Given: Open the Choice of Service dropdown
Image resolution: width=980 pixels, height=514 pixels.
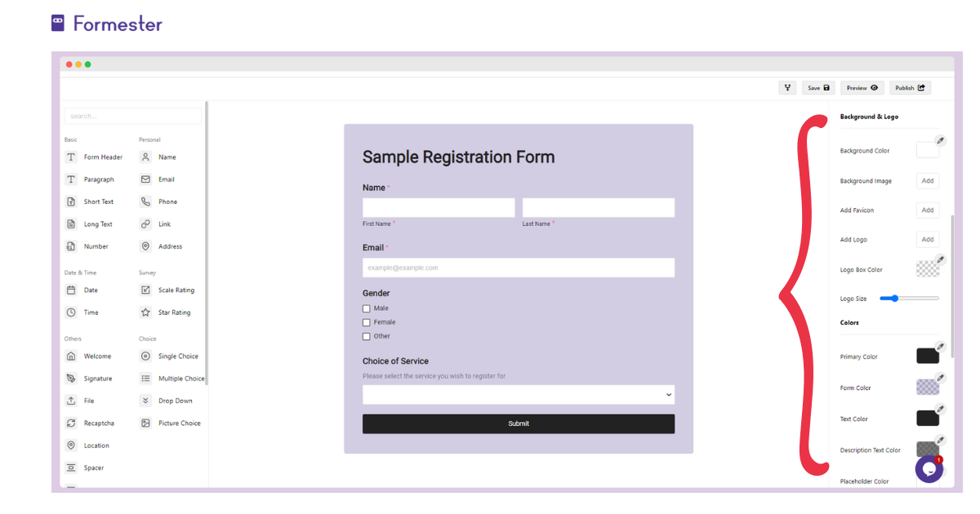Looking at the screenshot, I should coord(519,395).
